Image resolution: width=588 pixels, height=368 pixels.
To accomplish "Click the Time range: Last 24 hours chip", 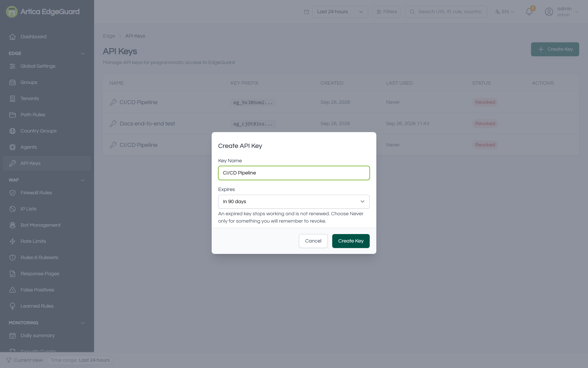I will tap(80, 360).
